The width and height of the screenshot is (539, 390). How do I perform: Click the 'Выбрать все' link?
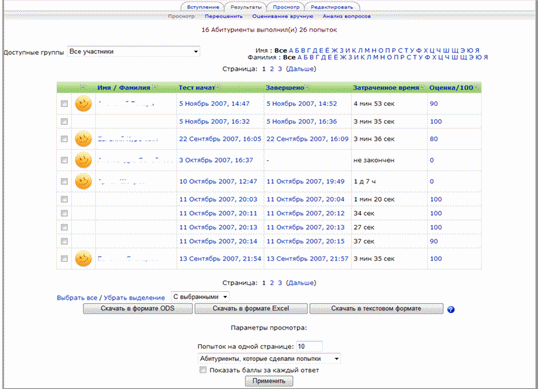click(x=77, y=298)
